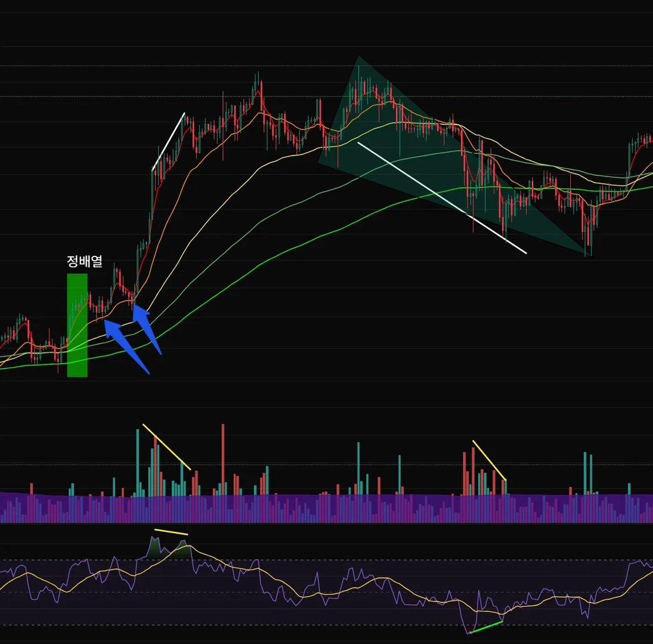The image size is (653, 644).
Task: Click the 정배열 text label
Action: click(x=85, y=261)
